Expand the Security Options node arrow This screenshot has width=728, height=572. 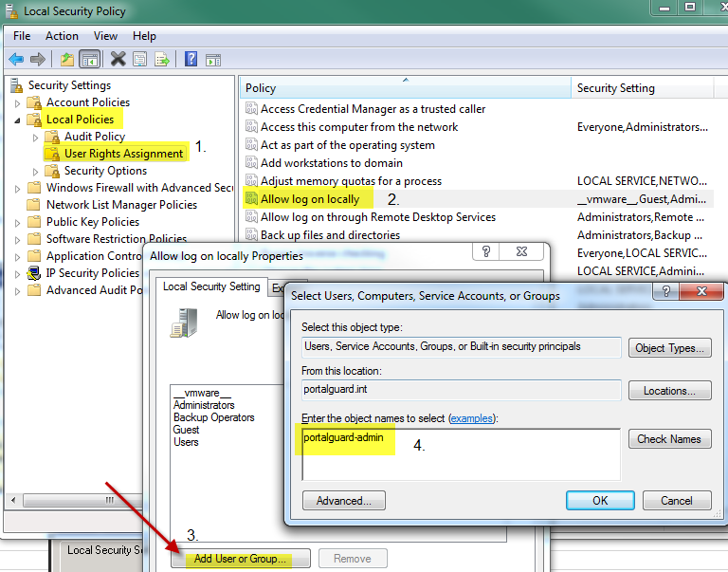36,172
